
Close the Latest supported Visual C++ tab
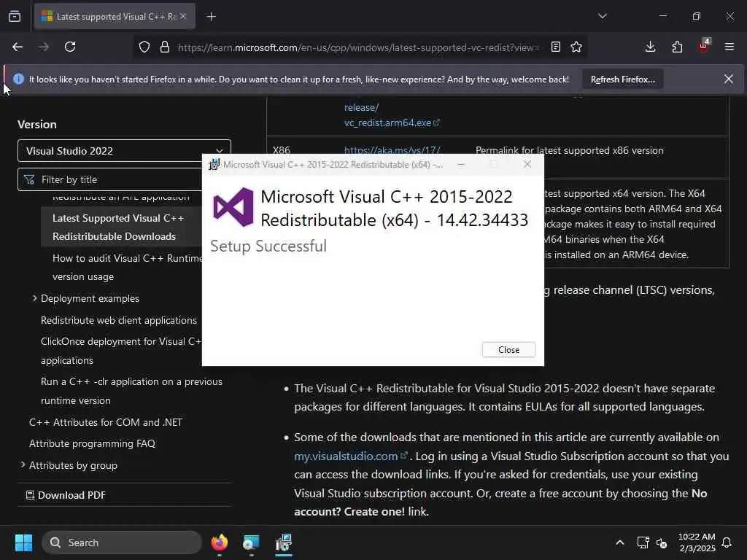183,16
